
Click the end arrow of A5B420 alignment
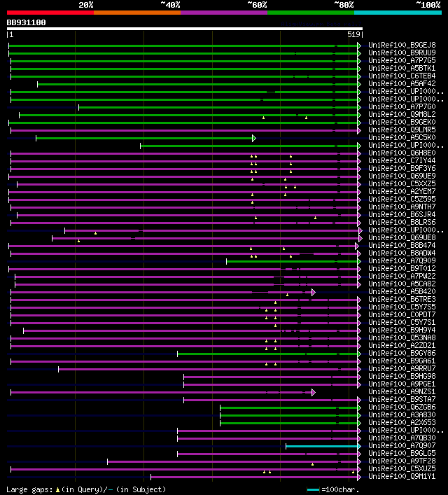coord(313,293)
